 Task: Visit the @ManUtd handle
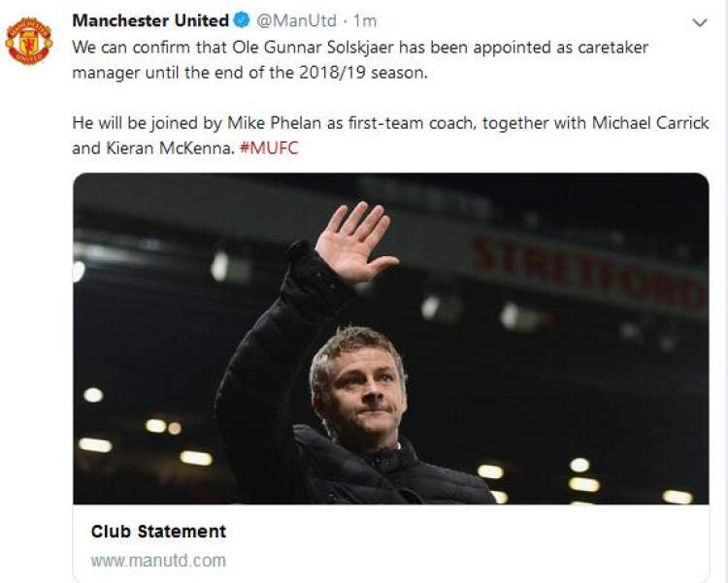click(x=297, y=20)
